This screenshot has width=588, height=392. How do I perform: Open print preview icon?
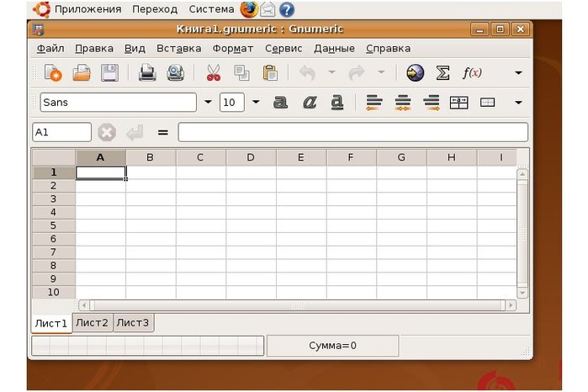click(x=175, y=73)
